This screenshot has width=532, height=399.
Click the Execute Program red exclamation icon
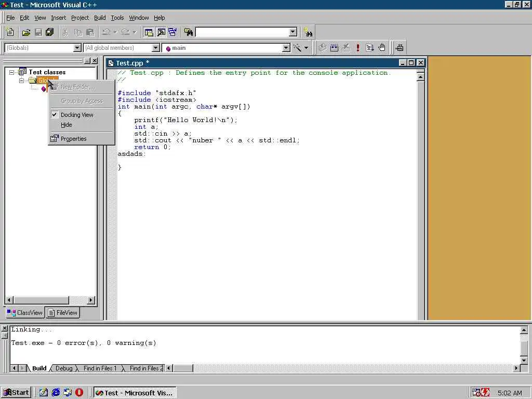[357, 48]
